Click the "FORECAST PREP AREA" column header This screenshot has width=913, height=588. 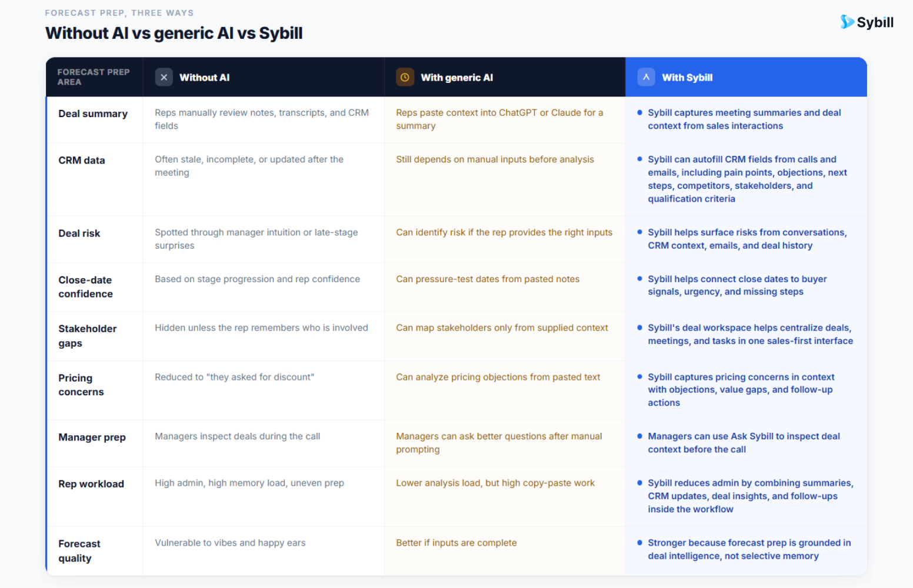pos(94,77)
